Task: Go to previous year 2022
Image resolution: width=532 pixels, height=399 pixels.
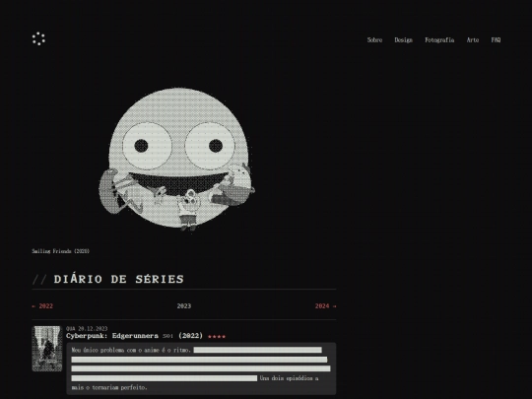Action: click(42, 306)
